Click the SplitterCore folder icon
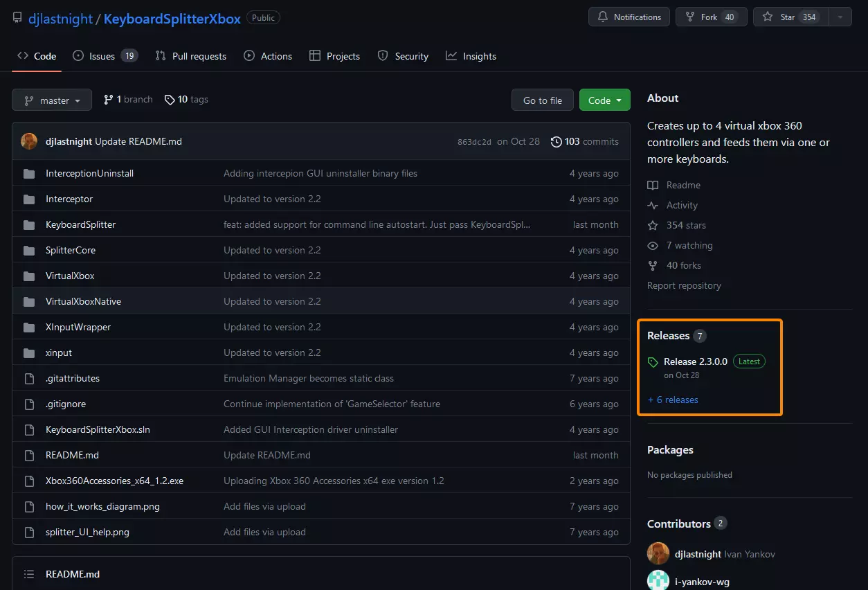The width and height of the screenshot is (868, 590). pos(29,250)
